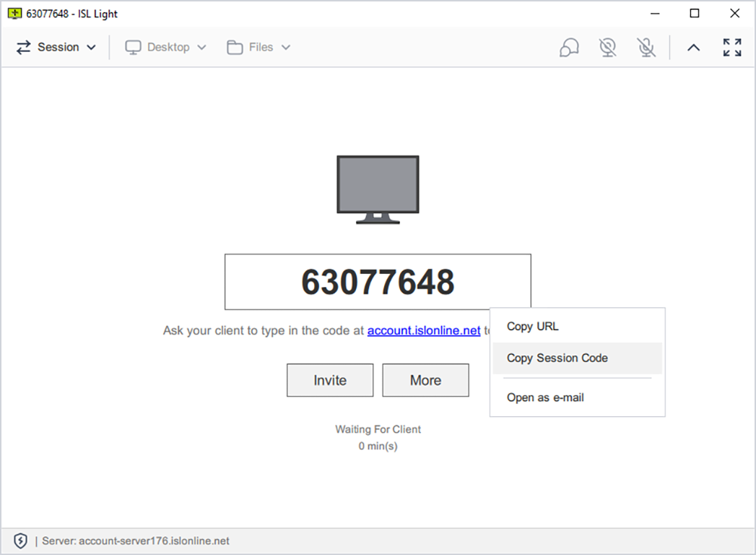
Task: Expand the Files dropdown
Action: coord(286,47)
